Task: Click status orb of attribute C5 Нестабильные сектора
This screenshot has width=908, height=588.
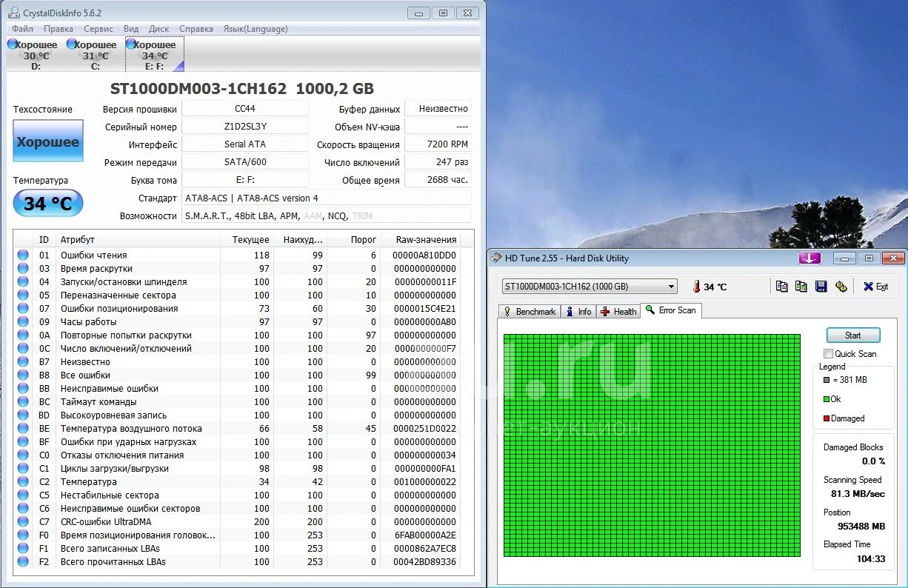Action: 23,495
